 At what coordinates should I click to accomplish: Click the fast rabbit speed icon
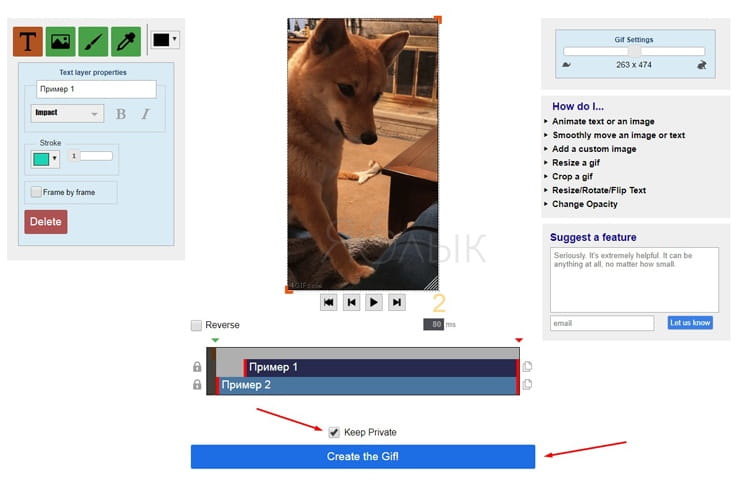click(x=701, y=65)
